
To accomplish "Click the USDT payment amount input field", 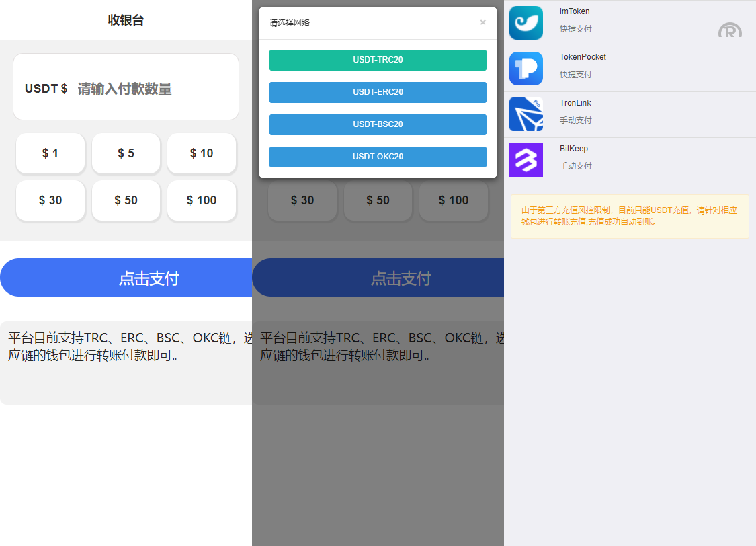I will click(x=126, y=87).
